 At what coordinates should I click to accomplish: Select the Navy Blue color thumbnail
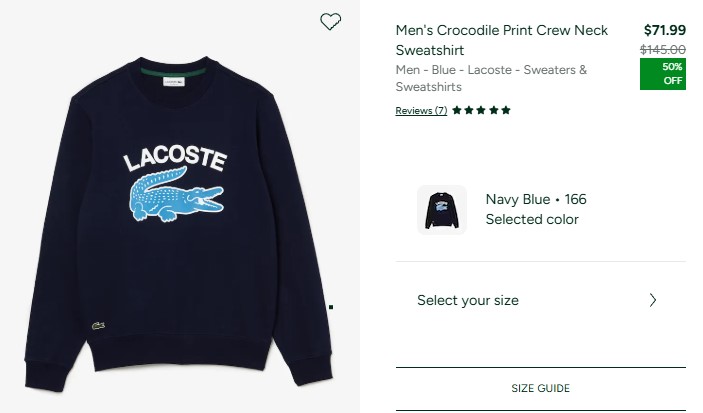tap(442, 209)
